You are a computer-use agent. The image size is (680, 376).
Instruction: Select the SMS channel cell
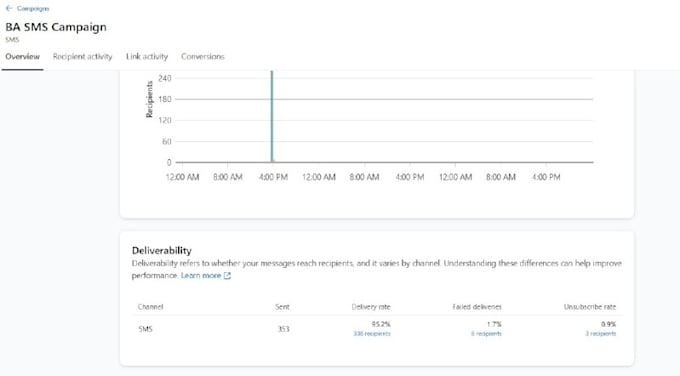[145, 329]
